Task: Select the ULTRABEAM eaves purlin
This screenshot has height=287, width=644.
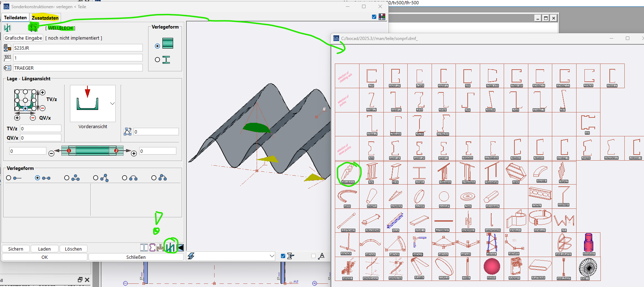Action: pyautogui.click(x=492, y=148)
